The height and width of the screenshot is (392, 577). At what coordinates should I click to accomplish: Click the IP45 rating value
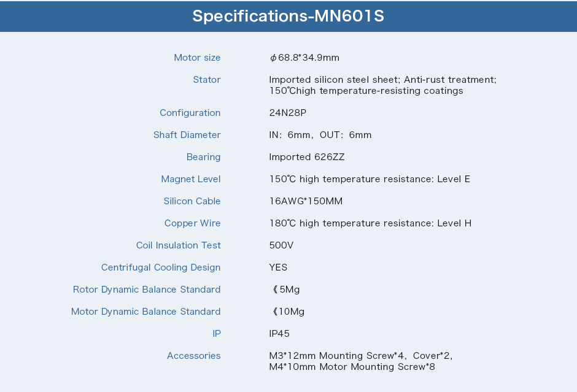tap(279, 334)
